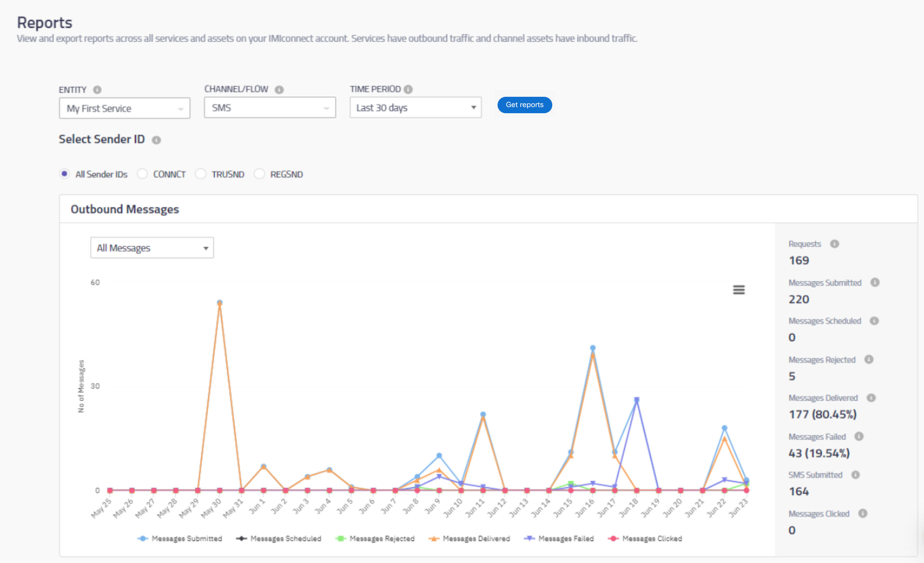Screen dimensions: 924x563
Task: Select the All Sender IDs radio button
Action: [x=65, y=174]
